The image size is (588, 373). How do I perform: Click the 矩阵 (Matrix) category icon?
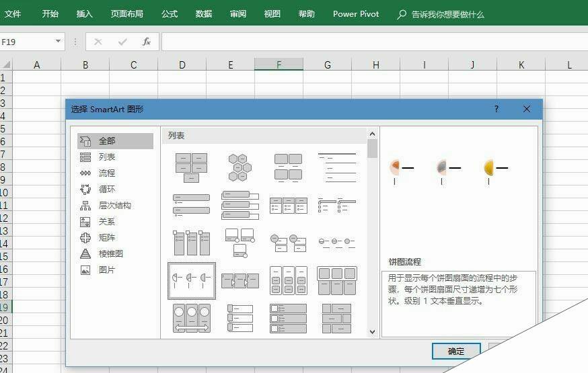coord(85,238)
